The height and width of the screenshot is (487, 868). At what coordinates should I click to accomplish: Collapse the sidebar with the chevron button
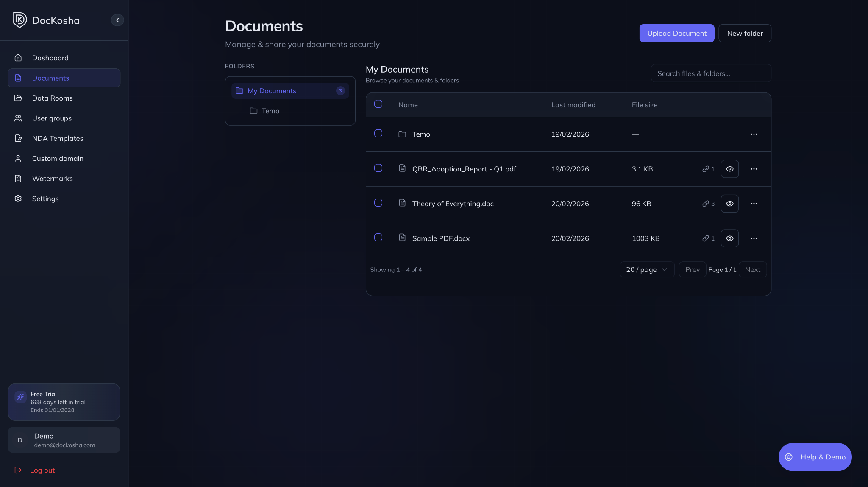pos(117,20)
